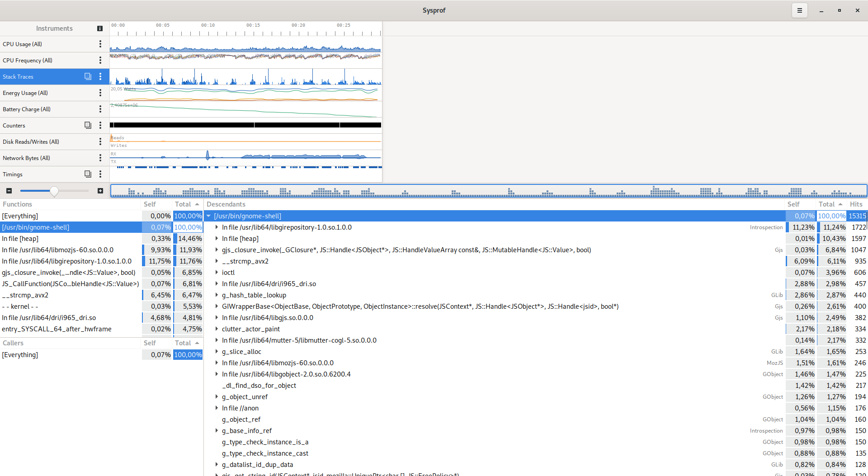Select the CPU Usage (All) instrument row

[x=55, y=44]
